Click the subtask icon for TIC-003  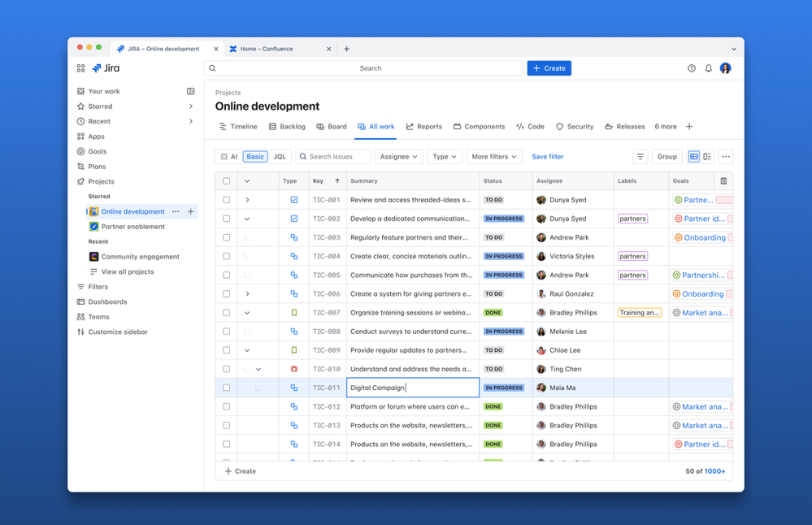(x=294, y=237)
